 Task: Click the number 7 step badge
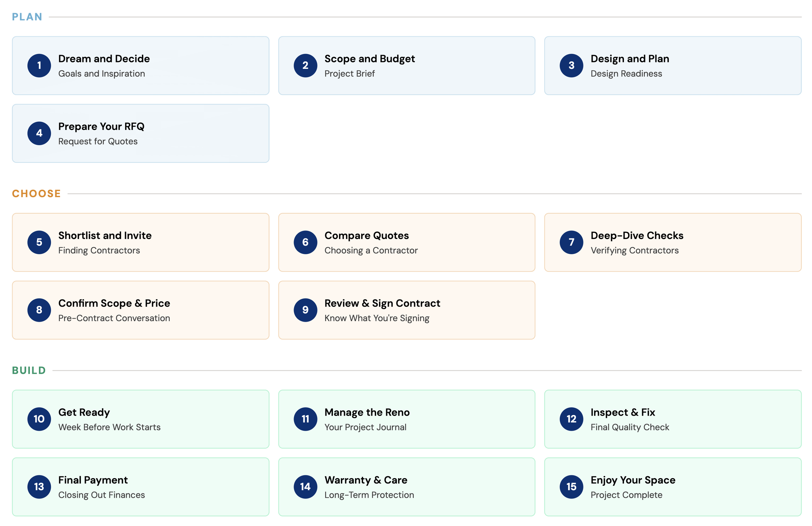(x=571, y=242)
